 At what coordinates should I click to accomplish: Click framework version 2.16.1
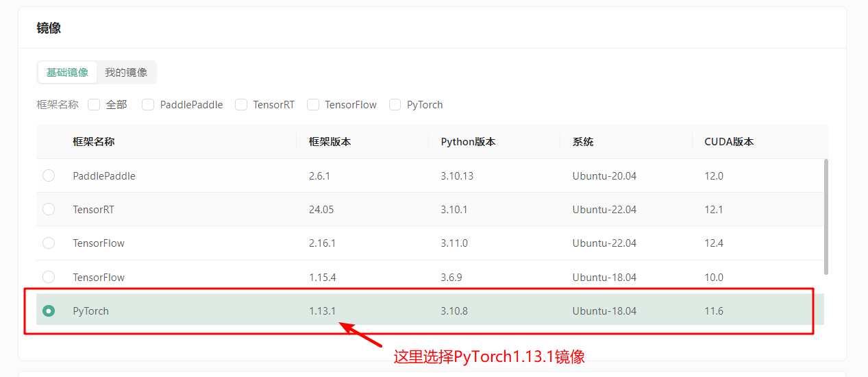(323, 243)
